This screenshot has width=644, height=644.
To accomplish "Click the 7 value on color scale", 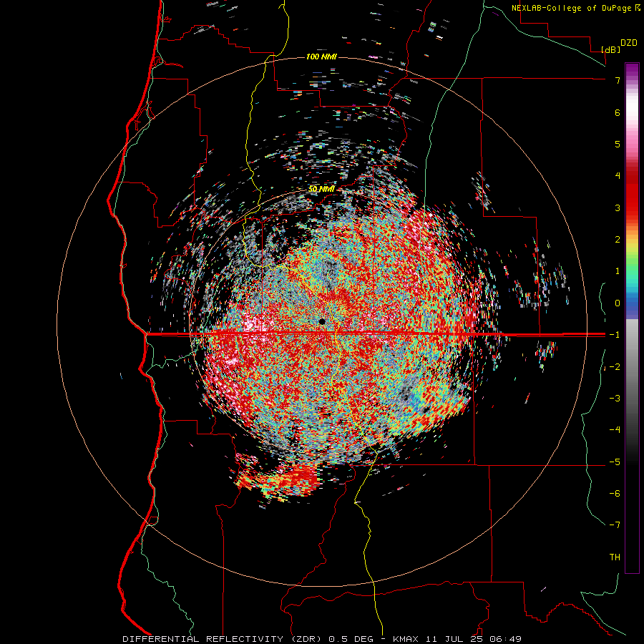I will pyautogui.click(x=618, y=80).
